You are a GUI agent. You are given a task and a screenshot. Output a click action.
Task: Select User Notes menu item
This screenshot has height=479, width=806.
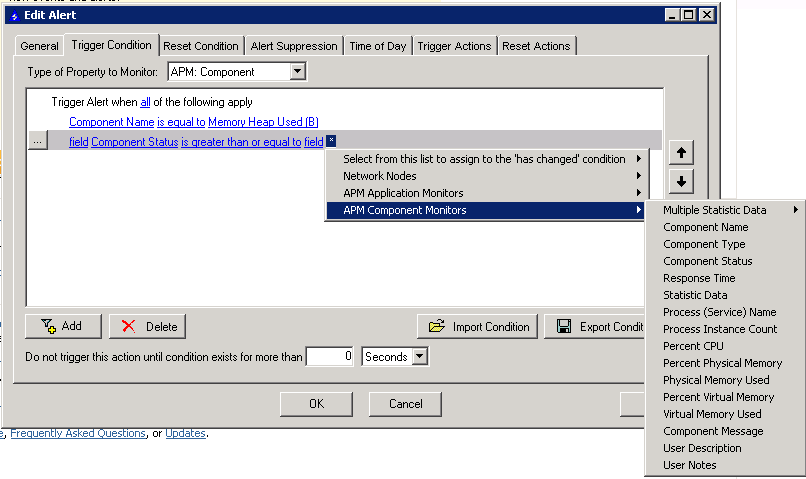click(x=725, y=465)
